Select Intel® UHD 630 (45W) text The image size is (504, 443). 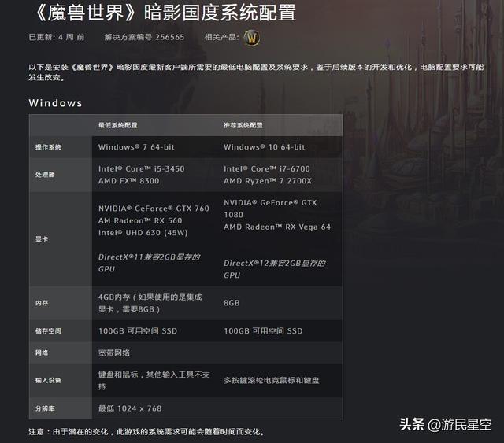143,233
